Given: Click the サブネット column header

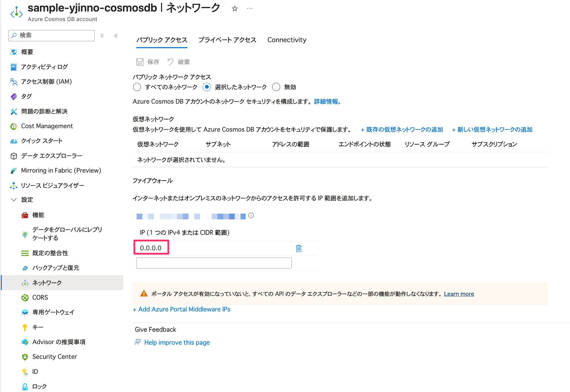Looking at the screenshot, I should (218, 144).
